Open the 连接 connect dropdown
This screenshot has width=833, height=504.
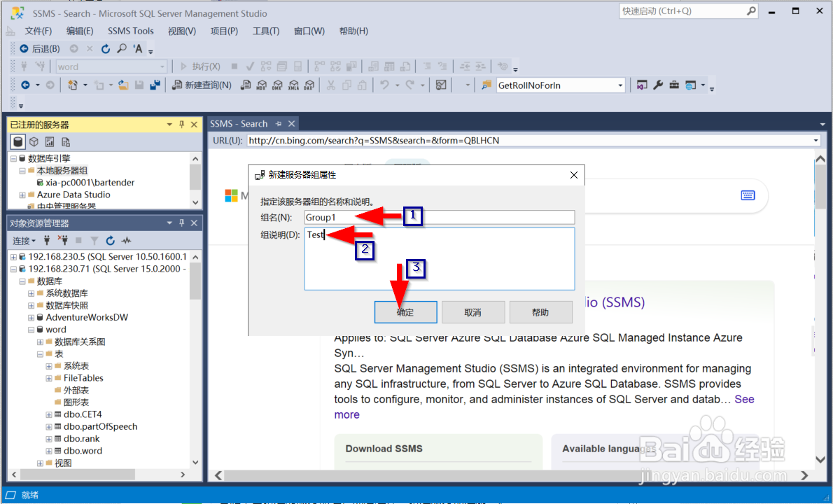pyautogui.click(x=24, y=241)
